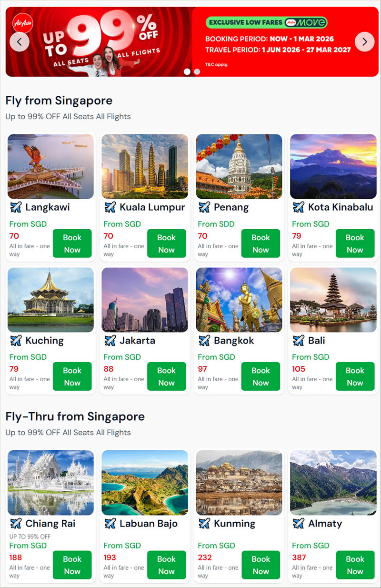Open the Labuan Bajo island photo

pyautogui.click(x=145, y=483)
